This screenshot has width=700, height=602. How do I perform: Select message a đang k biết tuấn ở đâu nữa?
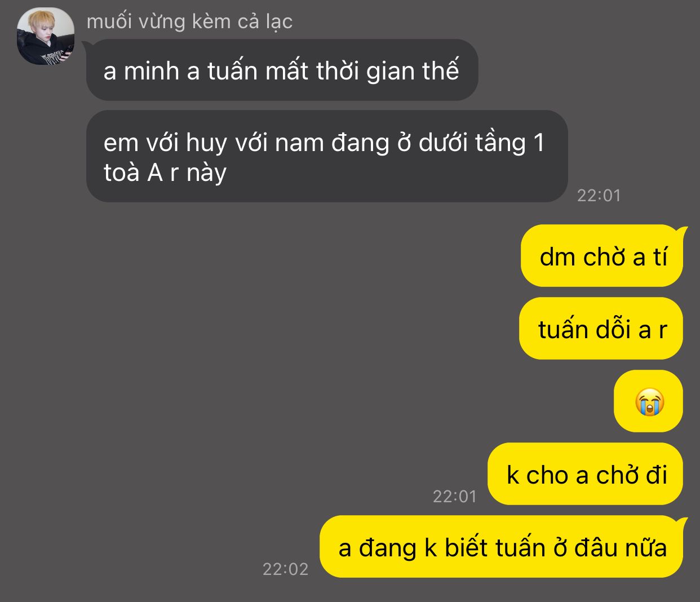point(502,547)
